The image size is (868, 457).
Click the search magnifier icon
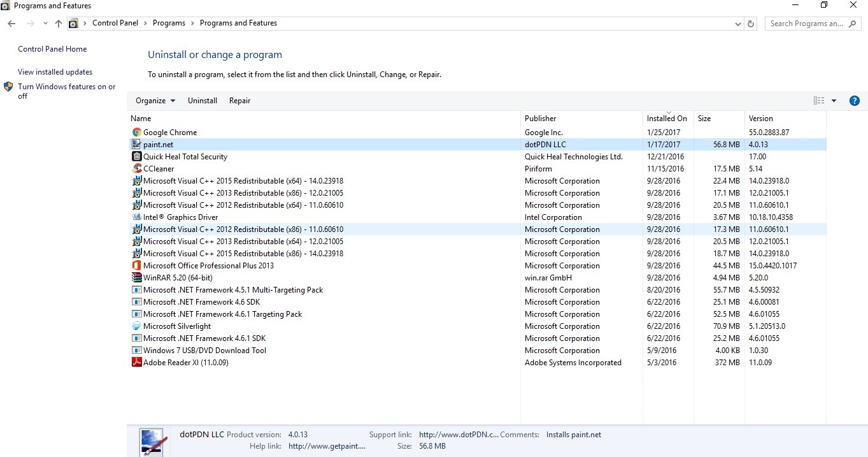pos(853,24)
